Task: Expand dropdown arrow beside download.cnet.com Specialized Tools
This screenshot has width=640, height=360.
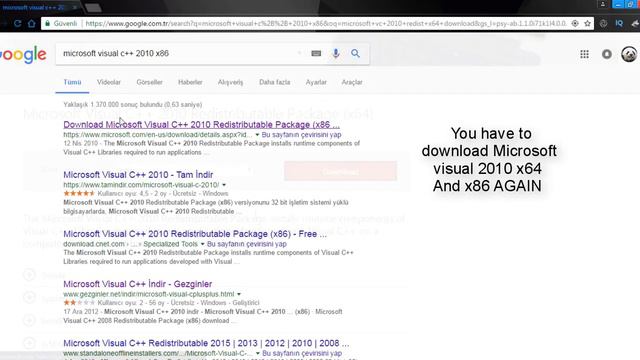Action: pos(202,244)
